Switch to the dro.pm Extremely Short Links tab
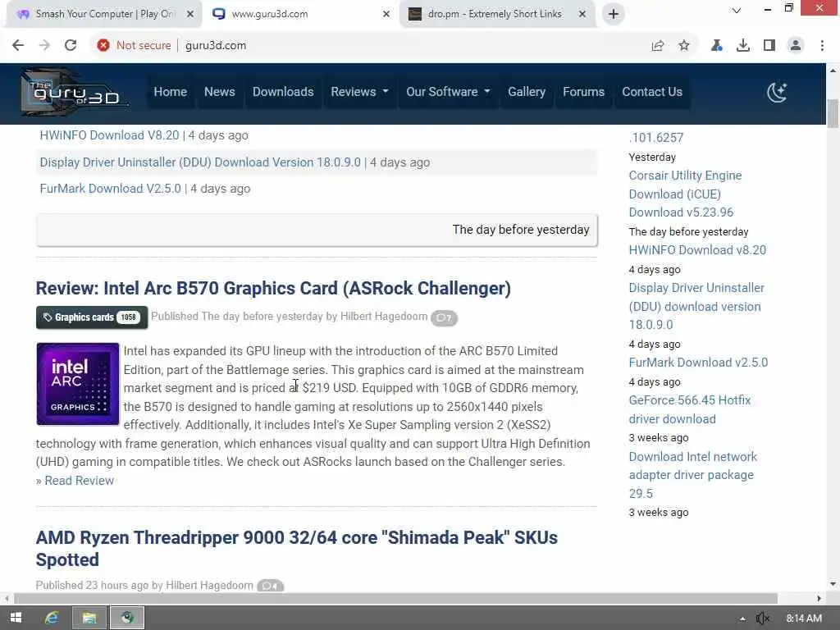The height and width of the screenshot is (630, 840). pyautogui.click(x=496, y=14)
